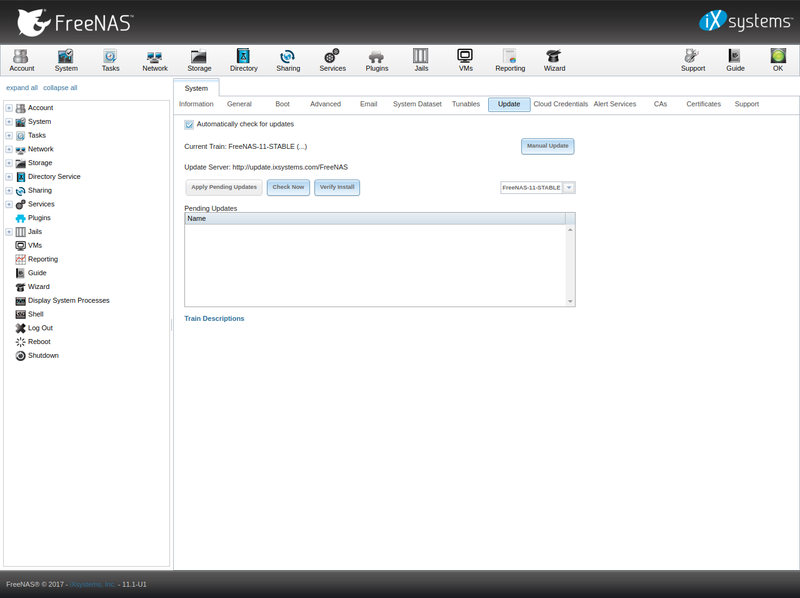Image resolution: width=800 pixels, height=598 pixels.
Task: Expand the Services tree node
Action: [9, 205]
